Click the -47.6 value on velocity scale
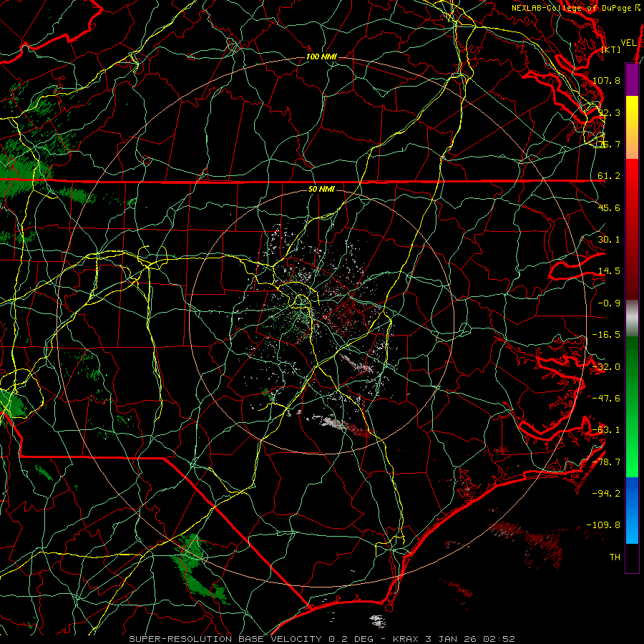The height and width of the screenshot is (644, 644). [x=606, y=399]
